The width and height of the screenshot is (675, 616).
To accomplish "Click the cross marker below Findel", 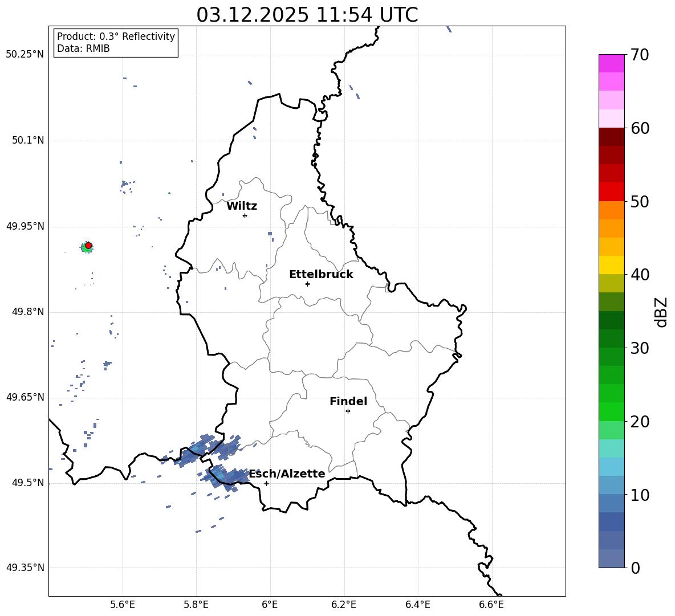I will click(x=348, y=411).
